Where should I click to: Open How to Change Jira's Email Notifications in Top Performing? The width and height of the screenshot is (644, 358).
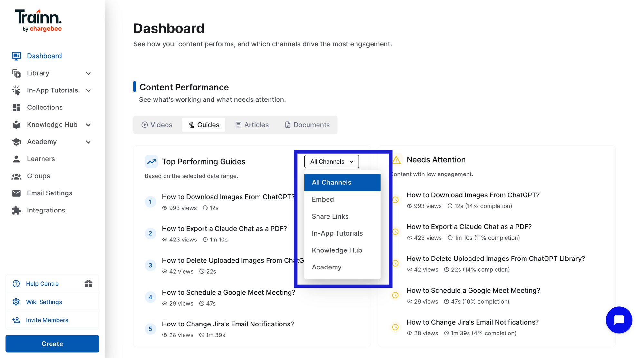[x=228, y=324]
